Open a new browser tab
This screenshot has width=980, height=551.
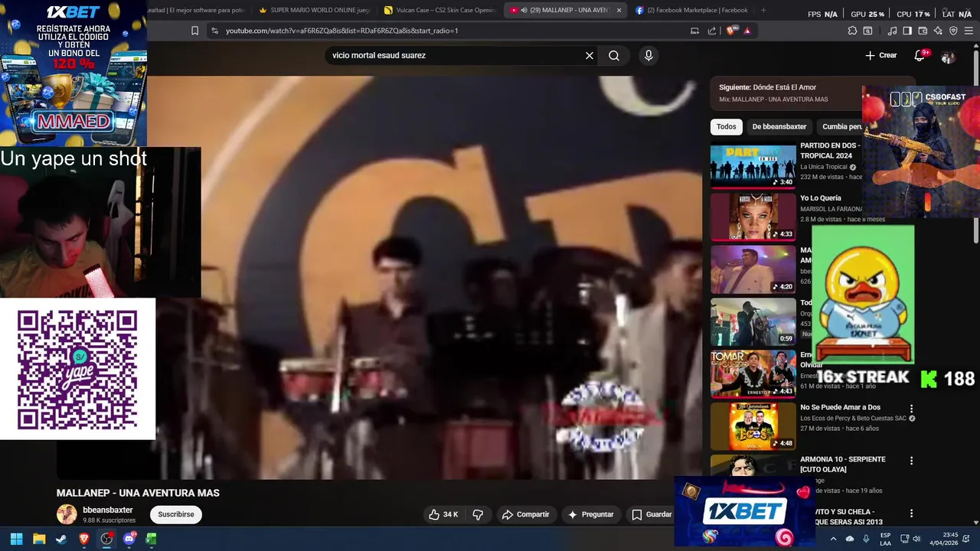[763, 10]
